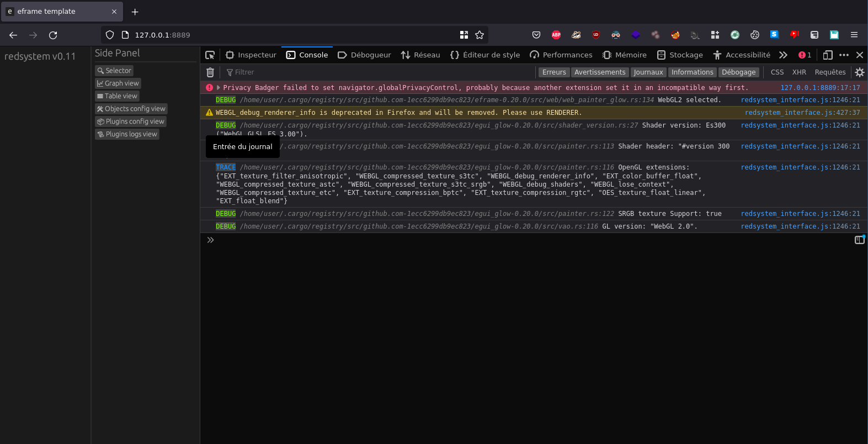Click the Pocket save icon
Viewport: 868px width, 444px height.
(x=536, y=35)
